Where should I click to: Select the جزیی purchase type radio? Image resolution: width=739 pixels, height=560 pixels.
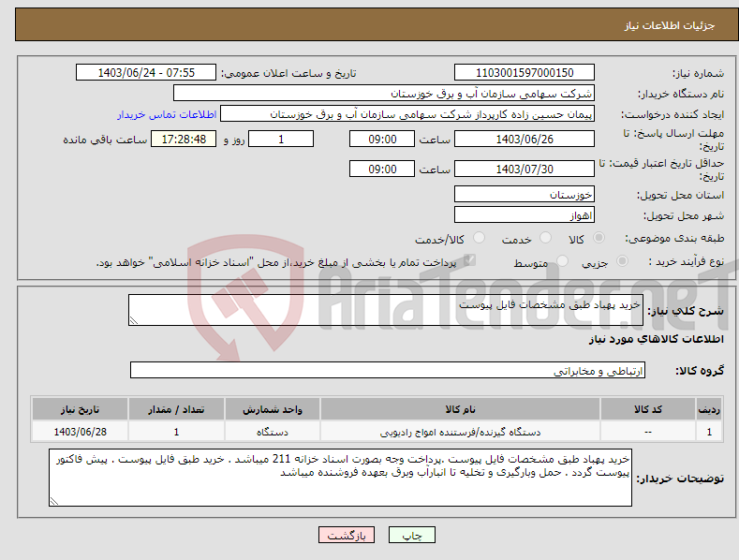coord(622,261)
